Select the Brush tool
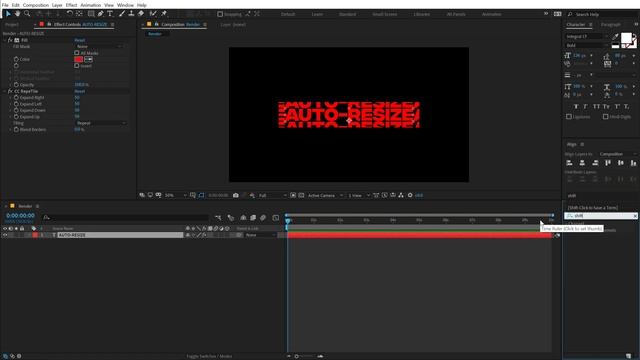 tap(122, 14)
